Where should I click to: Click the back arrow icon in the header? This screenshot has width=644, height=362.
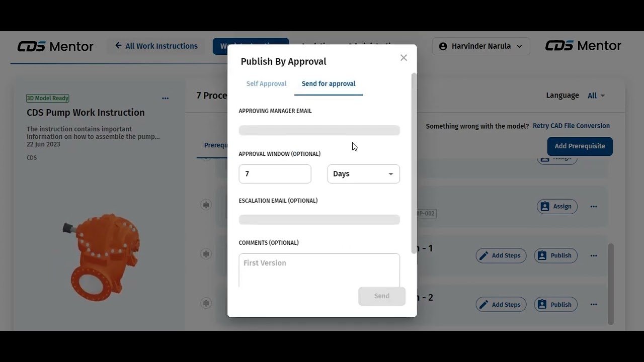pyautogui.click(x=118, y=46)
